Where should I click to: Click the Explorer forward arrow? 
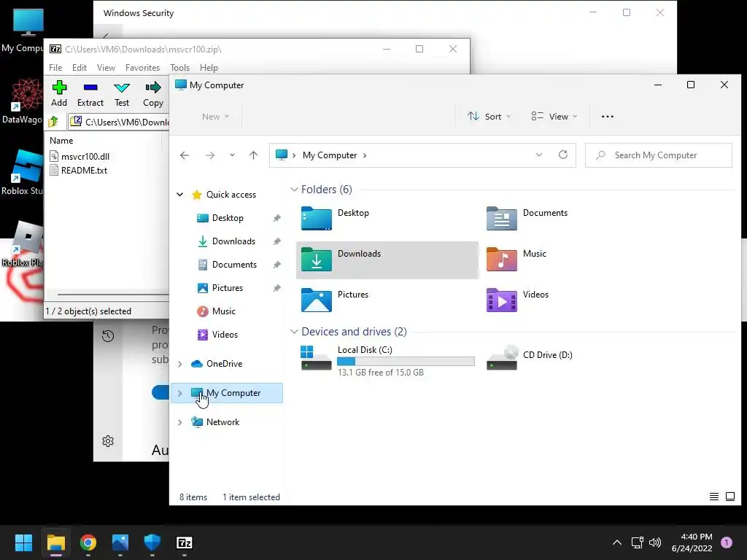(x=209, y=155)
